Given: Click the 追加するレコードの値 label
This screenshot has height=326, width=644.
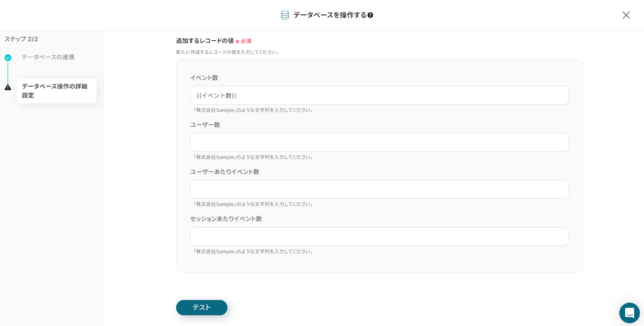Looking at the screenshot, I should 205,41.
